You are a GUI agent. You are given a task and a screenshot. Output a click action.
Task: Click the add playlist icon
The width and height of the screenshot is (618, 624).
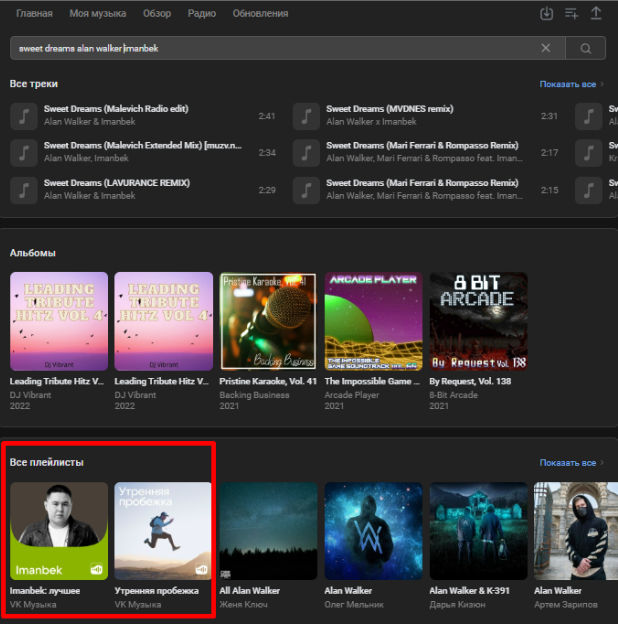pyautogui.click(x=571, y=14)
